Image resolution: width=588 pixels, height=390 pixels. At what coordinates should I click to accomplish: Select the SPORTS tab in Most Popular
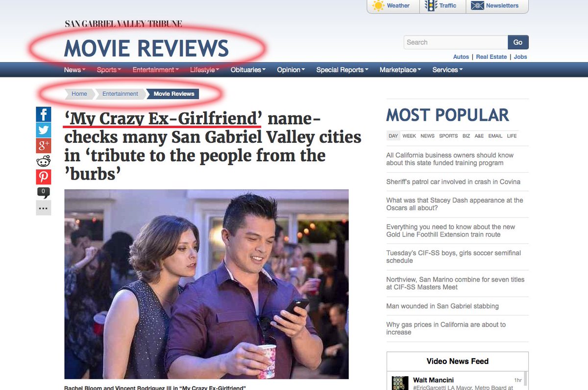tap(448, 136)
